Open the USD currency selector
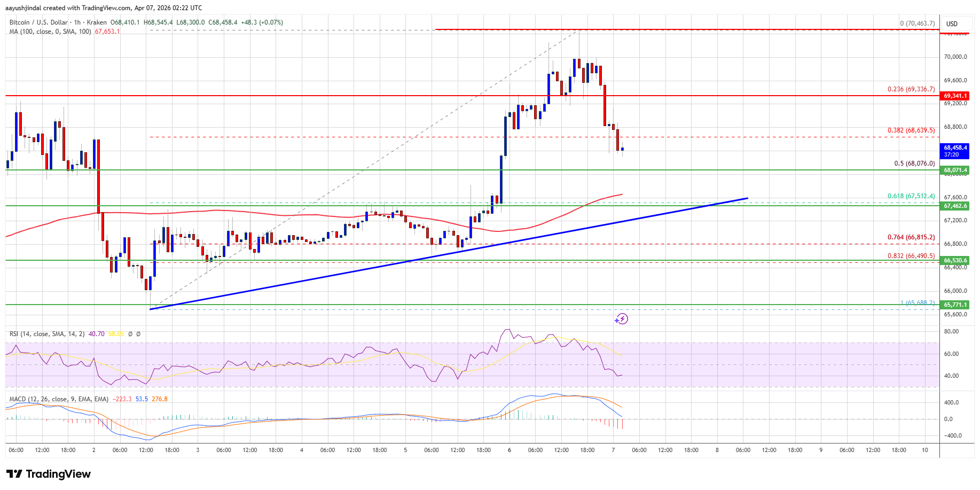980x490 pixels. [952, 24]
